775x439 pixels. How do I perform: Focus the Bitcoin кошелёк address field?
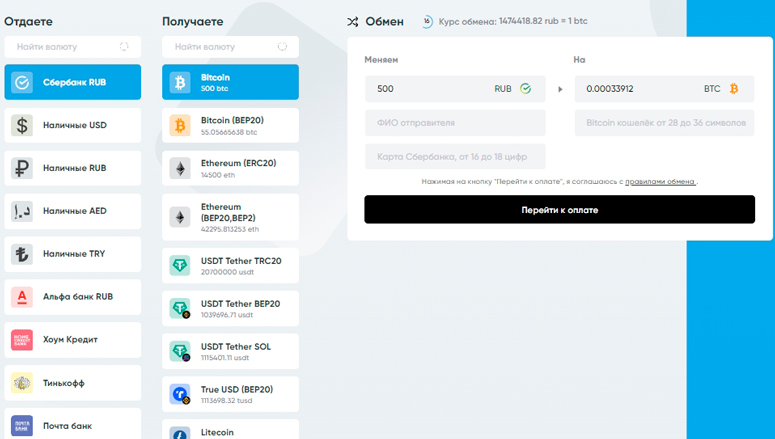(664, 123)
